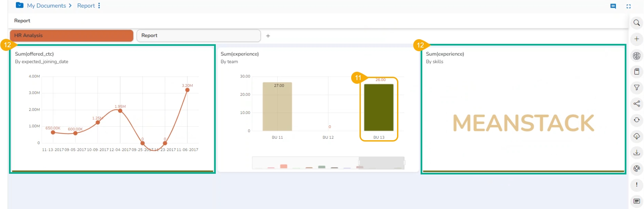The width and height of the screenshot is (644, 209).
Task: Click the download tray icon
Action: 636,153
